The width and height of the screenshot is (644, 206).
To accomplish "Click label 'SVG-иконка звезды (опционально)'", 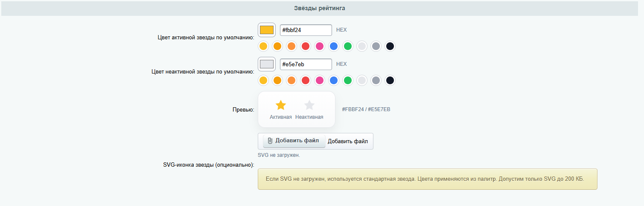I will [209, 165].
